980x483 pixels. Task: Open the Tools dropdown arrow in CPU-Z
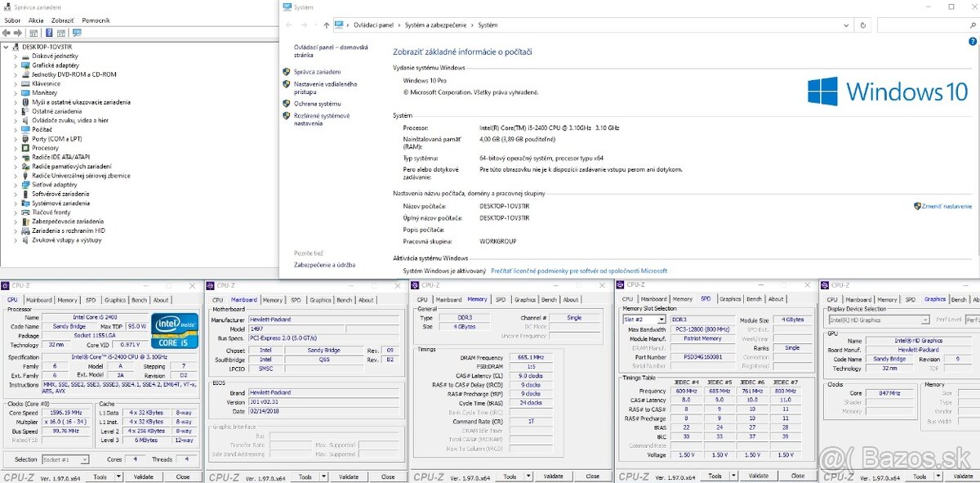pos(118,476)
